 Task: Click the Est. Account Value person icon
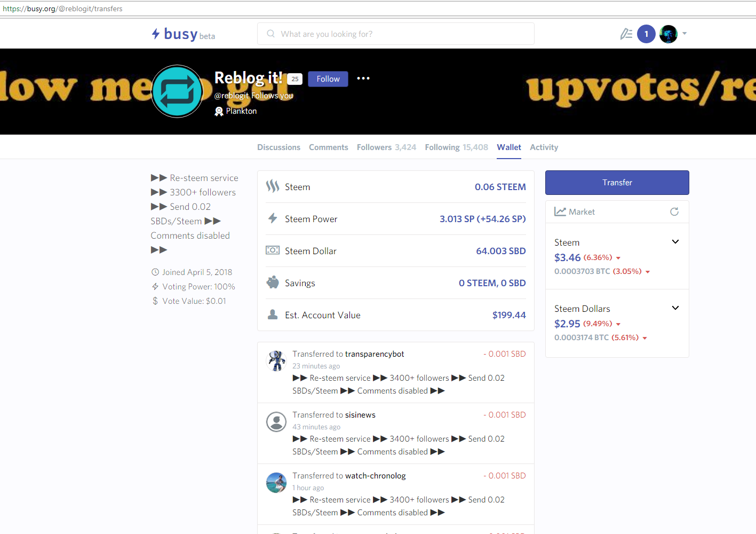click(273, 315)
